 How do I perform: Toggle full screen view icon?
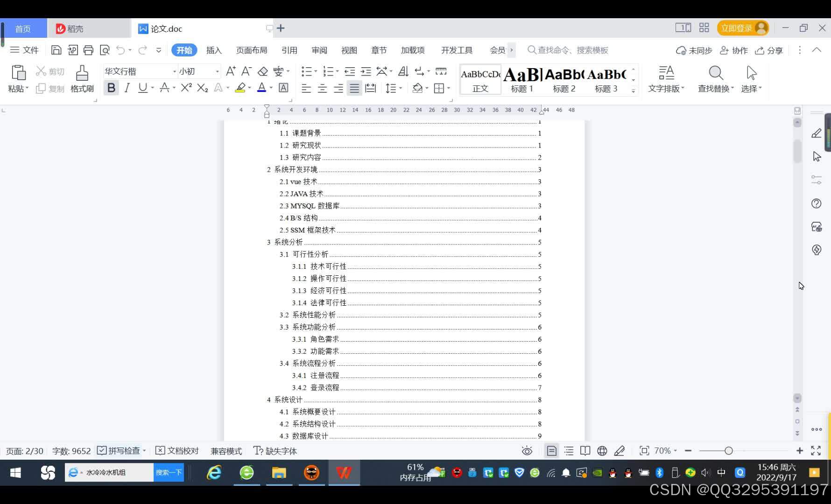point(816,451)
